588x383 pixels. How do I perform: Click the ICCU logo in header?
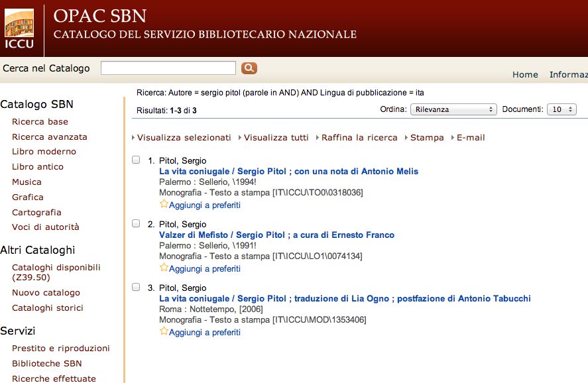click(x=19, y=29)
